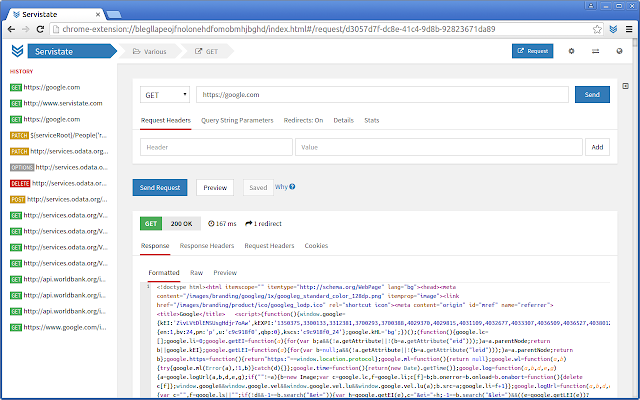Open the Stats tab
Screen dimensions: 640x400
click(371, 120)
